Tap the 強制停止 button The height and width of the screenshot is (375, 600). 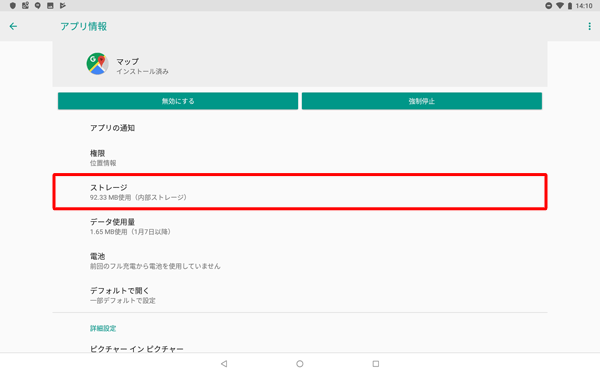tap(422, 101)
